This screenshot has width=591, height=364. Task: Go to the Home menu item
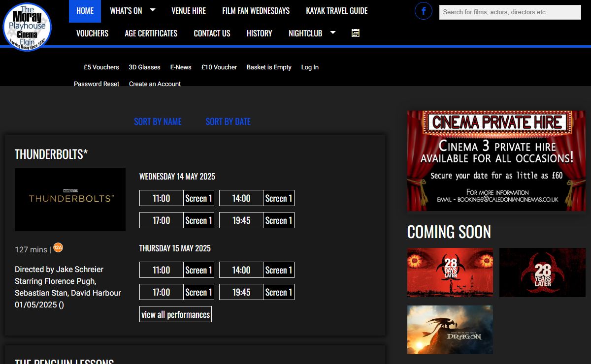point(85,11)
